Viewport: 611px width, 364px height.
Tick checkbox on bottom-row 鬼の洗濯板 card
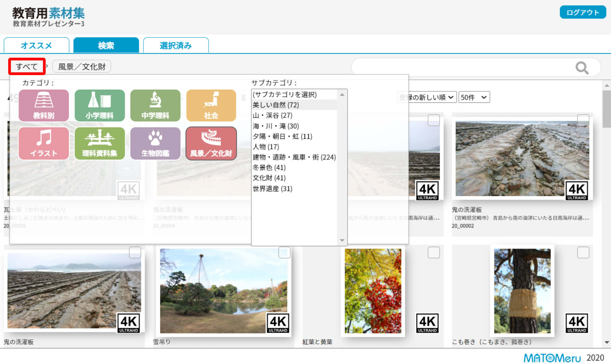pos(135,252)
